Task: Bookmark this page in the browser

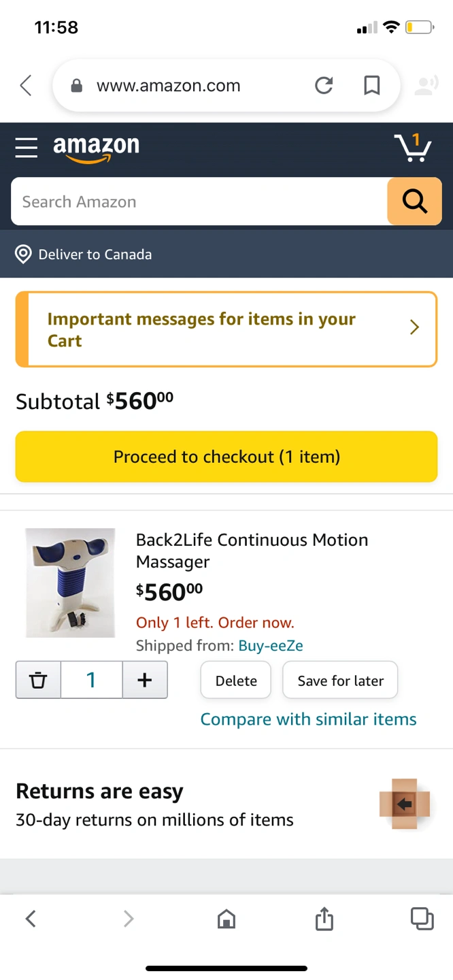Action: [x=371, y=86]
